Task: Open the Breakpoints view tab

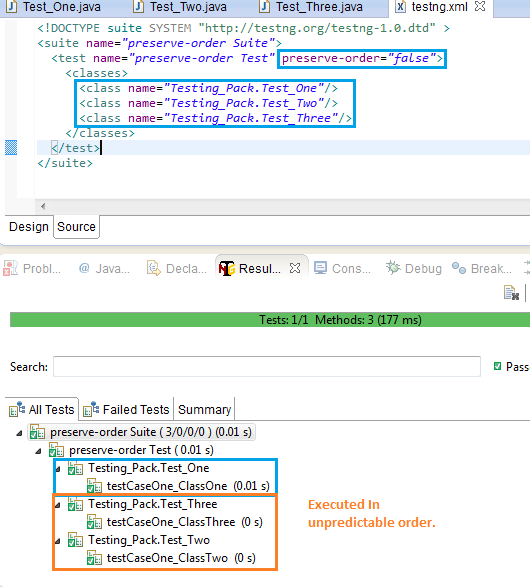Action: click(482, 268)
